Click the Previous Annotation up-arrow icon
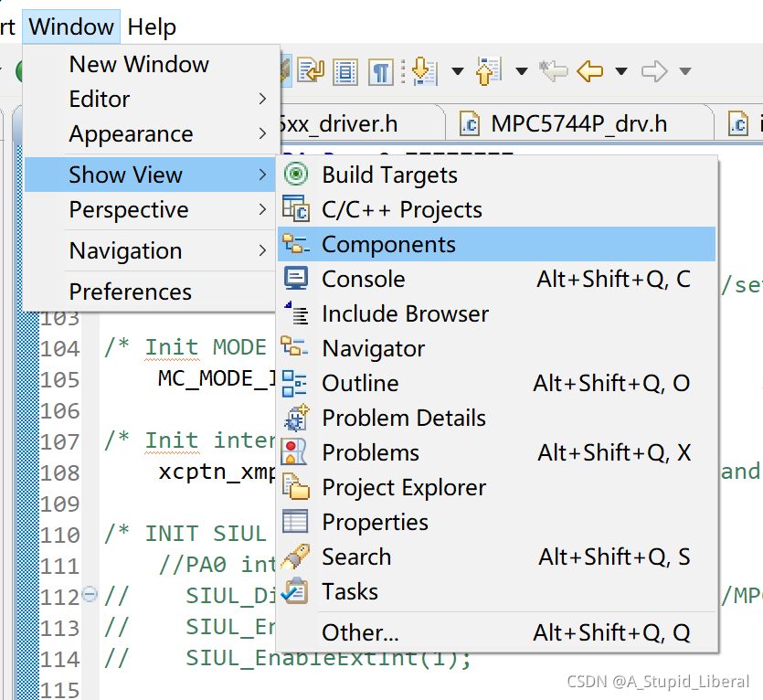This screenshot has height=700, width=763. pos(489,71)
